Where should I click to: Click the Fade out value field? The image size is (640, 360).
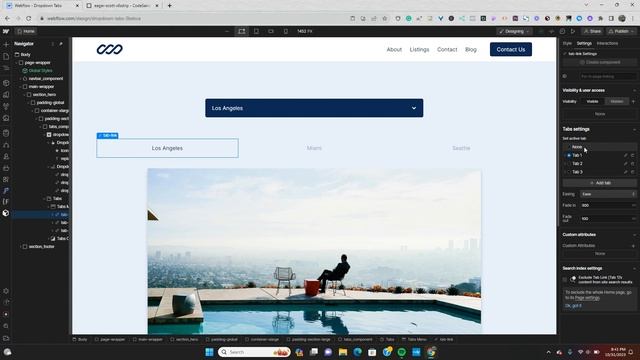coord(608,219)
